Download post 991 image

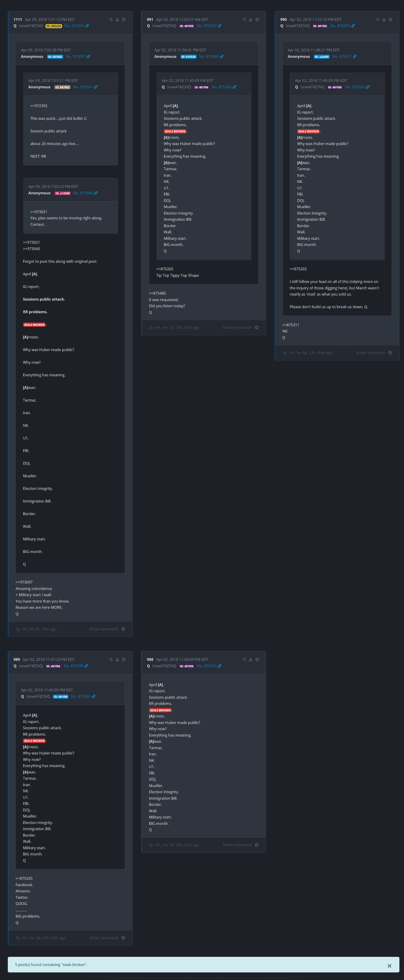coord(250,20)
